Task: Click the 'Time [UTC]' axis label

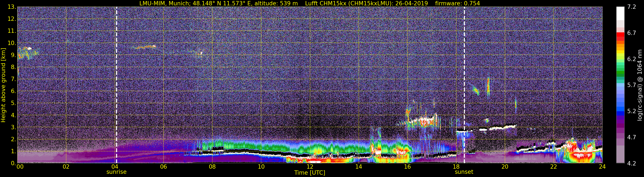Action: coord(310,173)
